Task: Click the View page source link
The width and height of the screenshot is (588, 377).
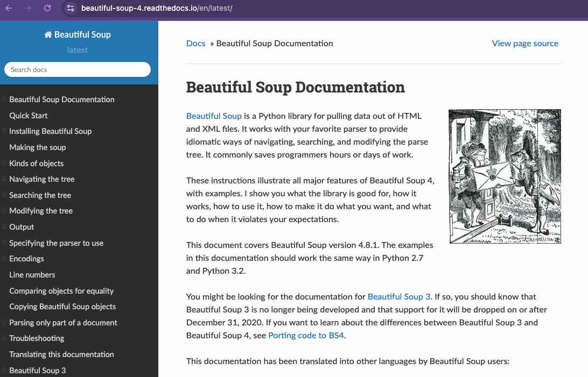Action: point(525,44)
